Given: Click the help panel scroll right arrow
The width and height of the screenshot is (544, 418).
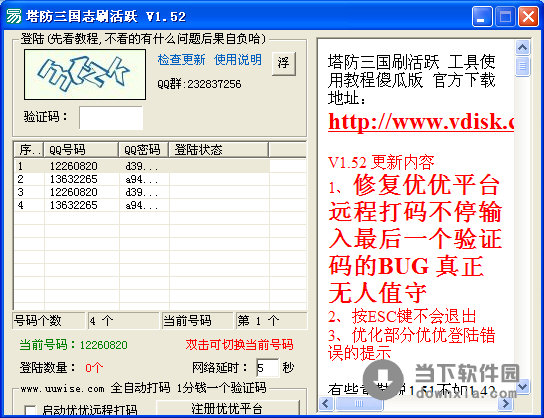Looking at the screenshot, I should click(x=506, y=403).
